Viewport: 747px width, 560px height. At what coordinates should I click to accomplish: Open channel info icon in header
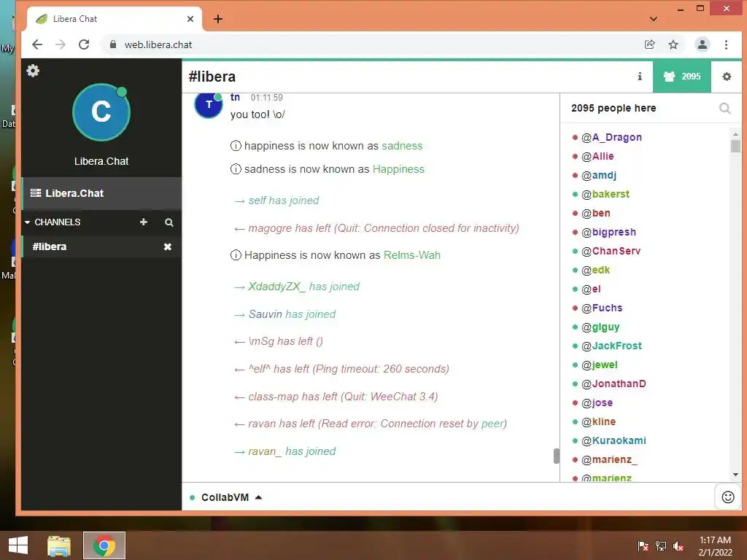click(640, 76)
